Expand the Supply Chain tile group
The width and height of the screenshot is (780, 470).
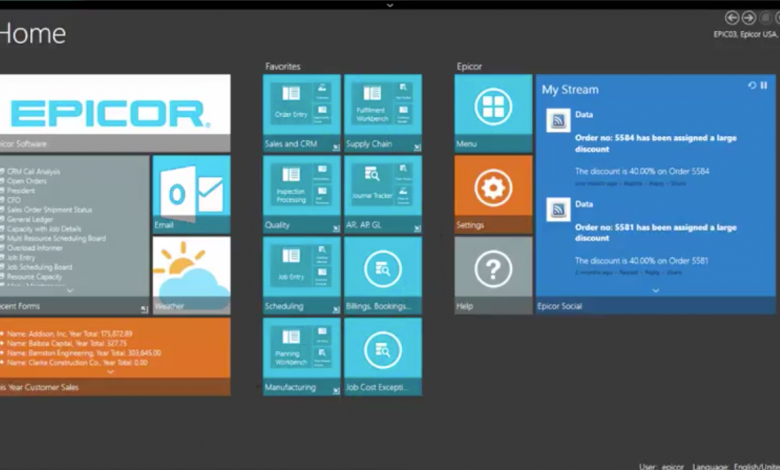(417, 147)
